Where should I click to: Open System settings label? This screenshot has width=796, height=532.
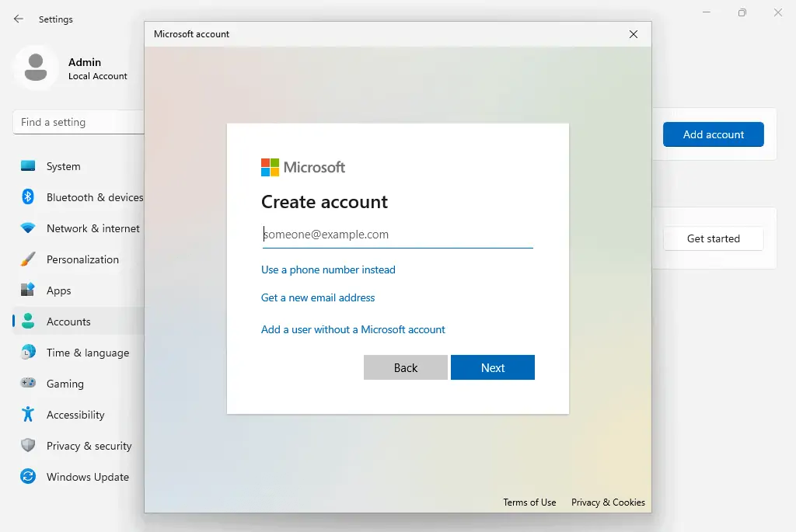(x=64, y=166)
